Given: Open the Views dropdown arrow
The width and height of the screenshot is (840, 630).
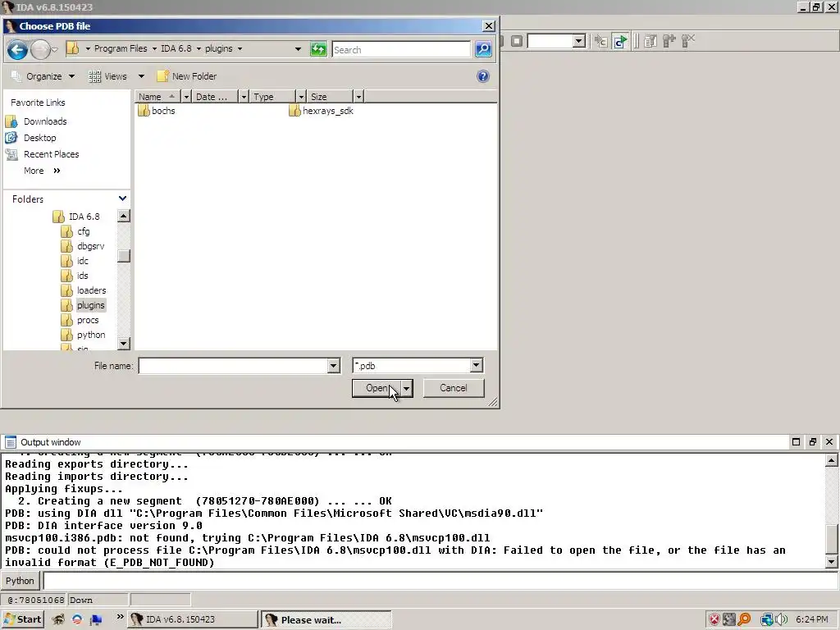Looking at the screenshot, I should point(141,76).
